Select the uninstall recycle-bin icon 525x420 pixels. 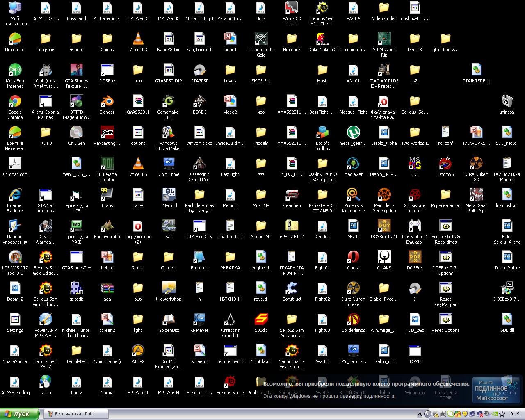tap(507, 101)
